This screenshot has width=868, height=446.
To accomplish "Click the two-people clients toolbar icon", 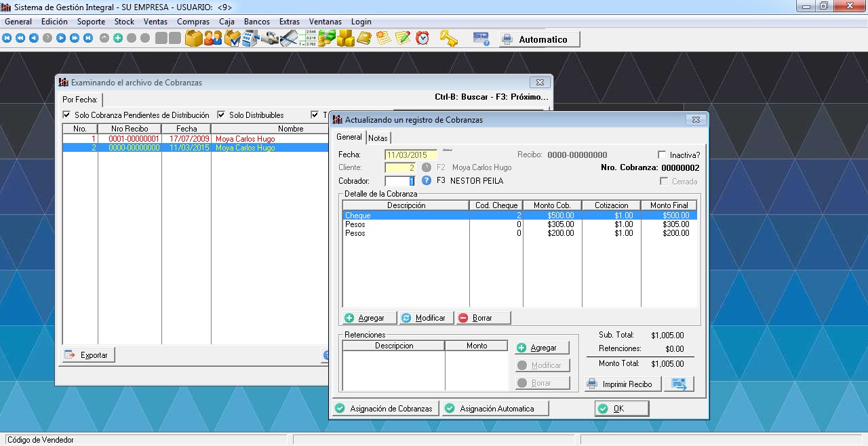I will (x=213, y=39).
